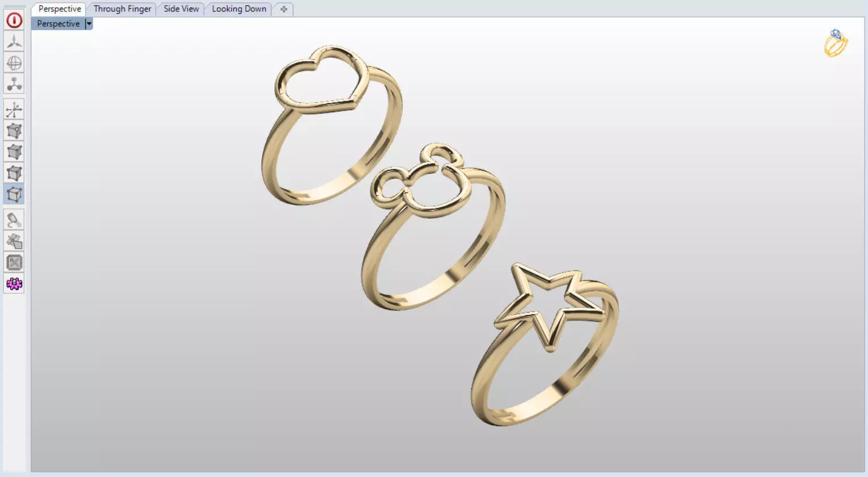
Task: Click the overlapping swatches icon
Action: pyautogui.click(x=14, y=241)
